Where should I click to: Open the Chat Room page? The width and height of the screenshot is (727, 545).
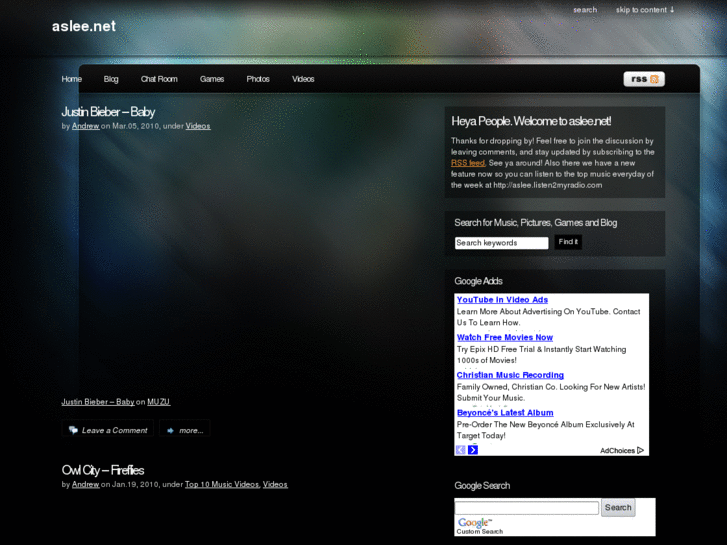coord(159,79)
